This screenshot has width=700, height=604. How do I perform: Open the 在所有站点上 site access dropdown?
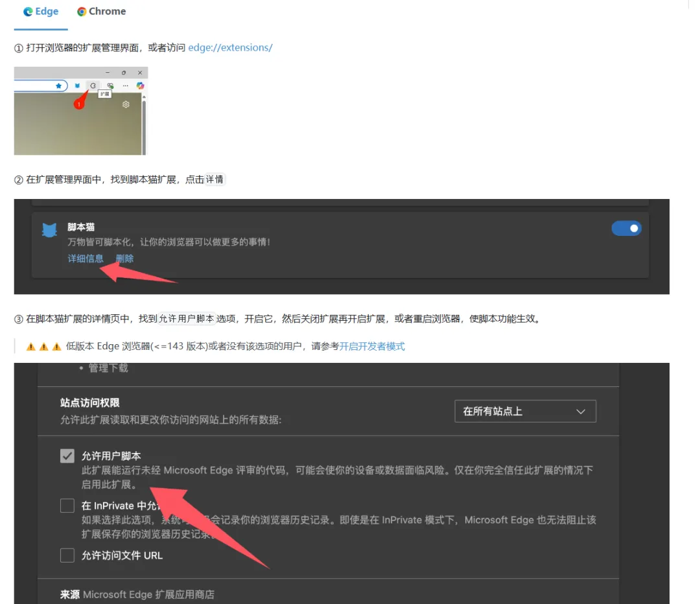tap(525, 411)
